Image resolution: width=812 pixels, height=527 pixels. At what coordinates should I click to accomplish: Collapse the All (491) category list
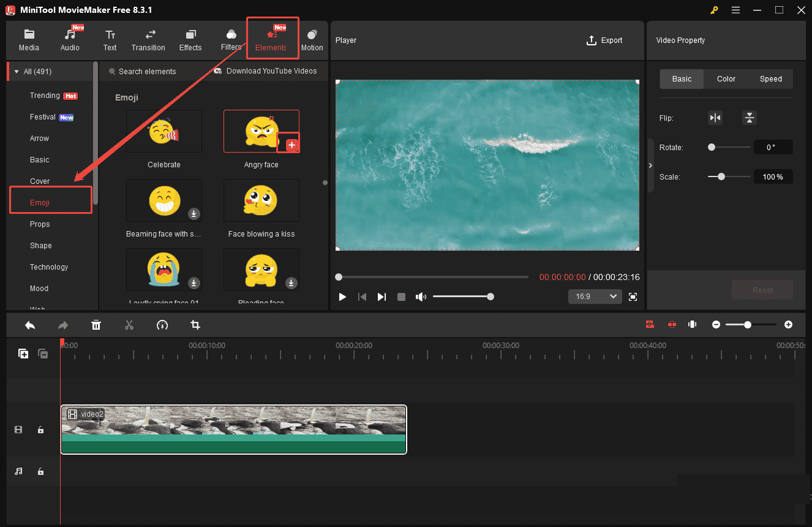pos(17,71)
